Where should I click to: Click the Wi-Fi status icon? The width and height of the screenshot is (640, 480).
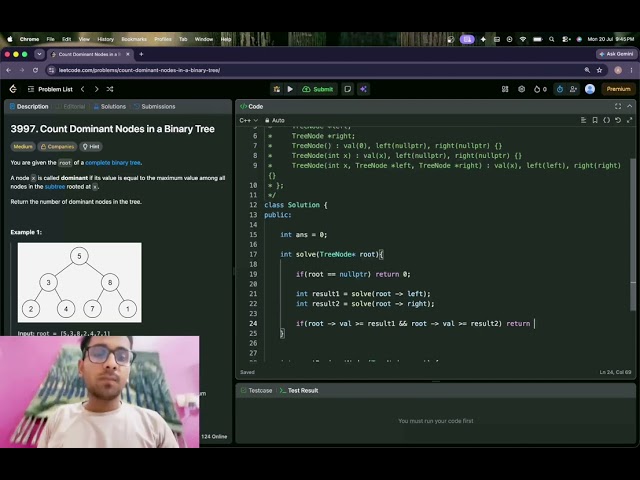(523, 39)
